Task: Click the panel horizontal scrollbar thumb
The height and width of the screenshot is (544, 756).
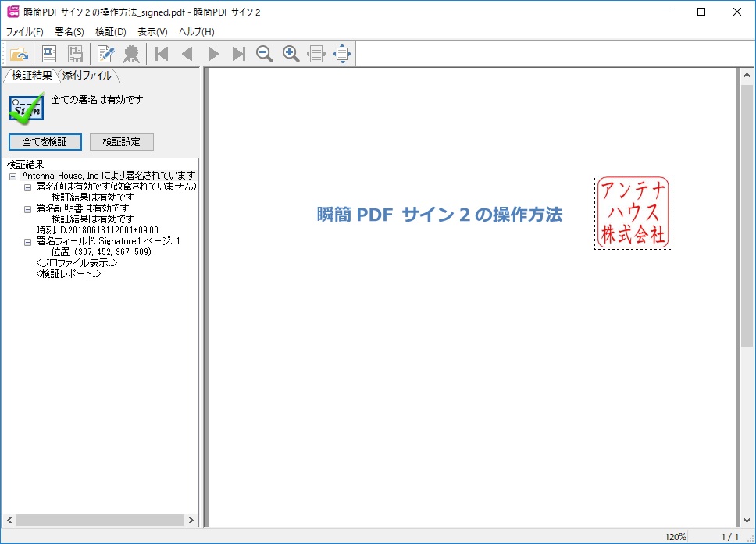Action: point(100,521)
